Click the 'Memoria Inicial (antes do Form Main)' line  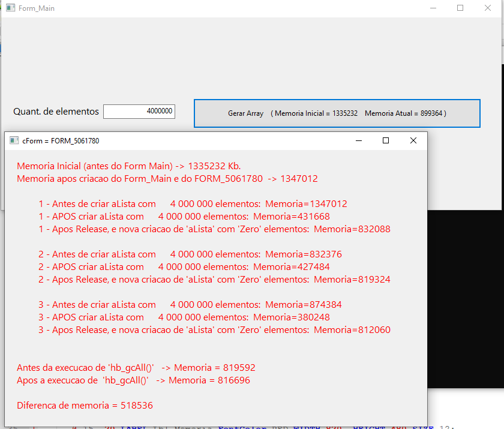click(129, 166)
